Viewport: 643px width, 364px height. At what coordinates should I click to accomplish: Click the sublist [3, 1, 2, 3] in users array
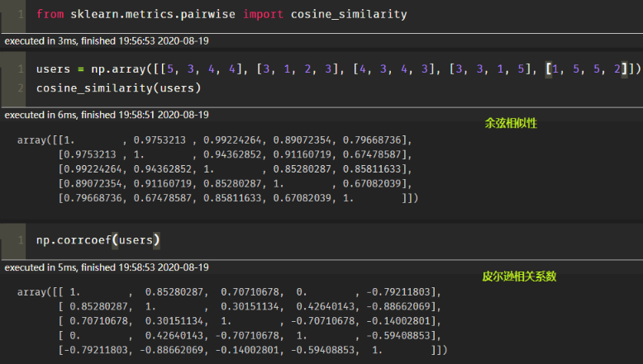[298, 69]
